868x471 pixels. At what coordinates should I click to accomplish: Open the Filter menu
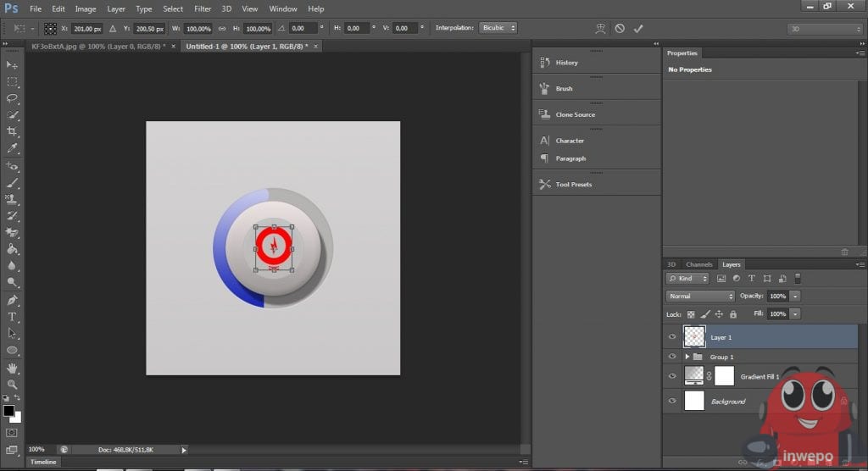tap(203, 8)
